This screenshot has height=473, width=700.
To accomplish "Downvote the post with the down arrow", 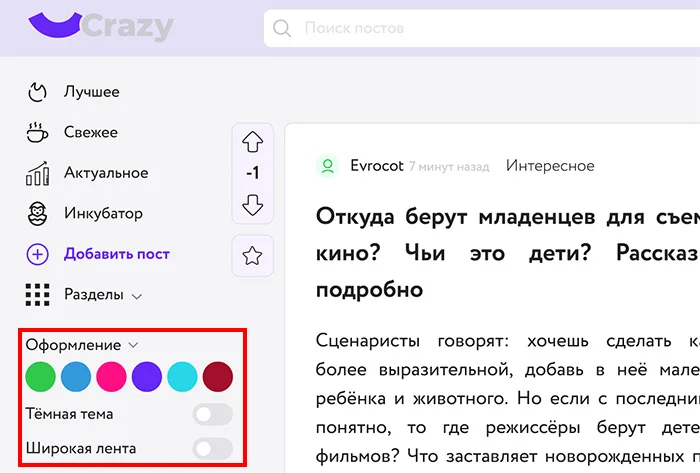I will (x=252, y=205).
